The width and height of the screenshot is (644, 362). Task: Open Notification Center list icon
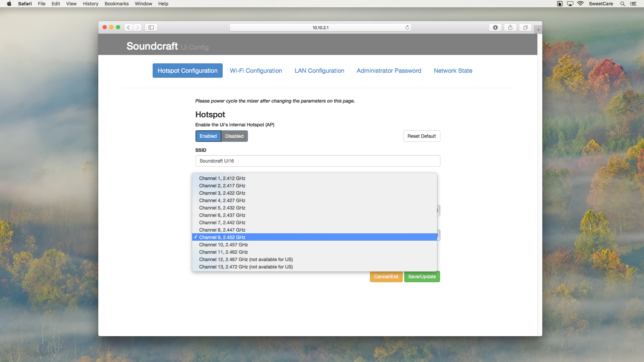(633, 4)
